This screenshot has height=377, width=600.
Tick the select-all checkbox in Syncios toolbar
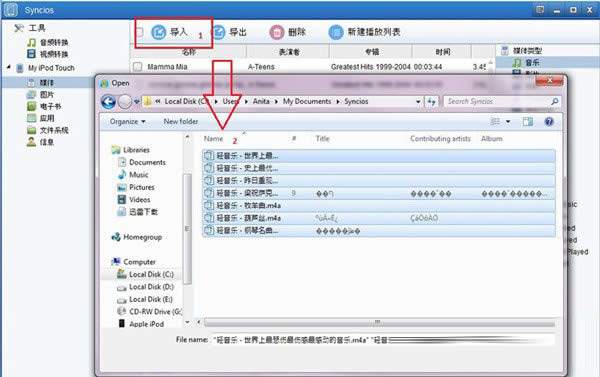coord(139,32)
